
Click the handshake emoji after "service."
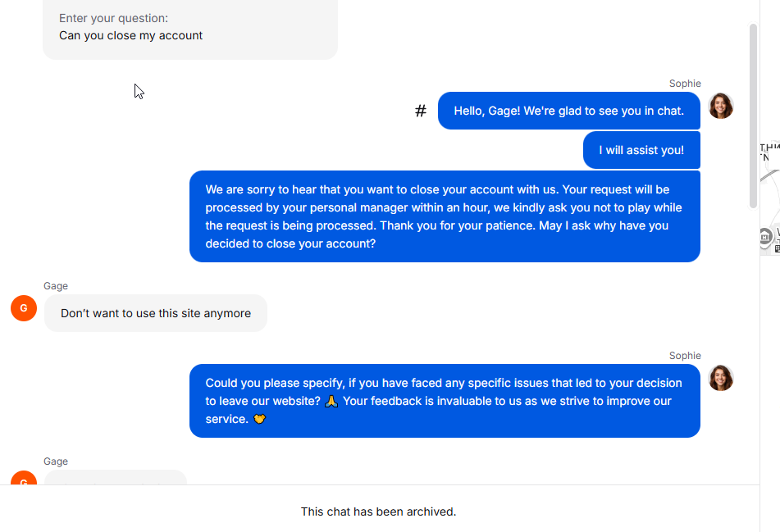(260, 419)
